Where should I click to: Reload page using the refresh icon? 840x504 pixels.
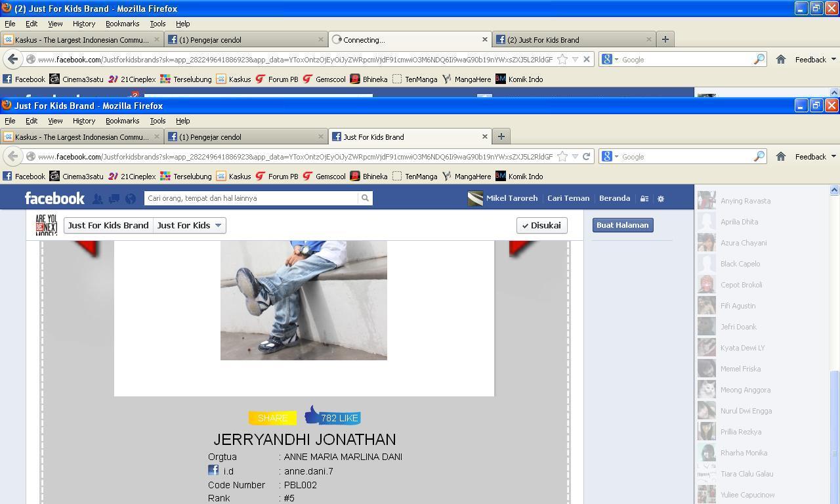(x=587, y=157)
